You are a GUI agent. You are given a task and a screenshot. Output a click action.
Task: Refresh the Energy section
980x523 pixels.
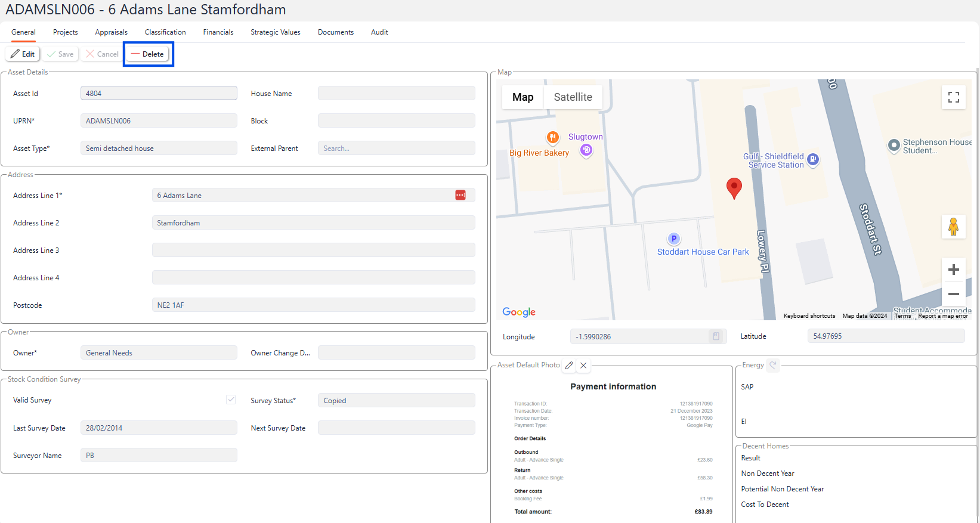tap(773, 365)
